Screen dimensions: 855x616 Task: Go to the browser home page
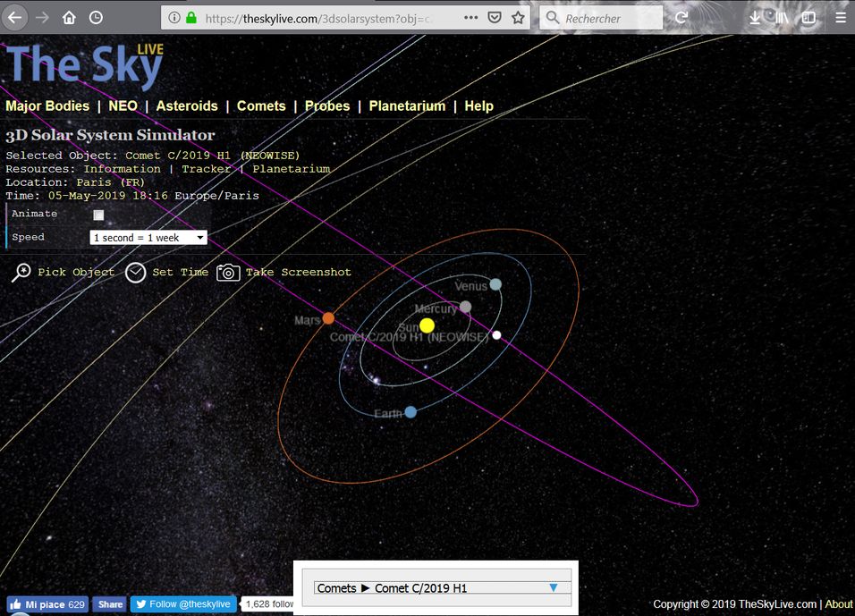point(69,18)
